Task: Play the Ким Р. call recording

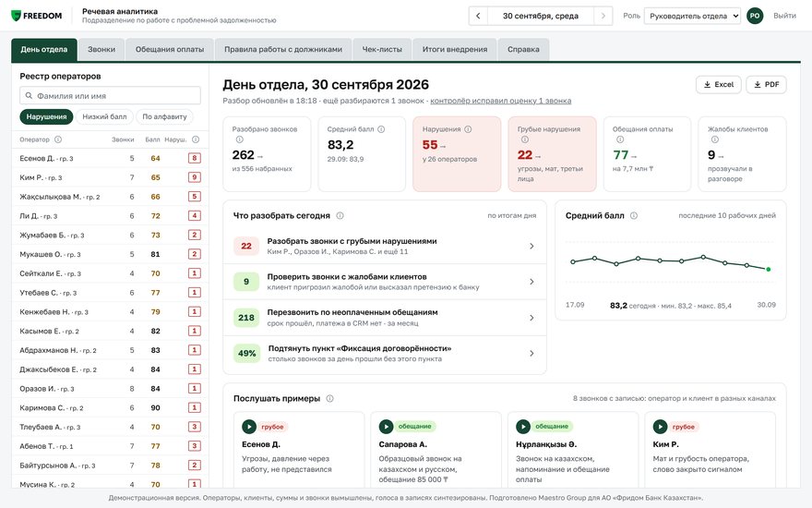Action: (x=660, y=427)
